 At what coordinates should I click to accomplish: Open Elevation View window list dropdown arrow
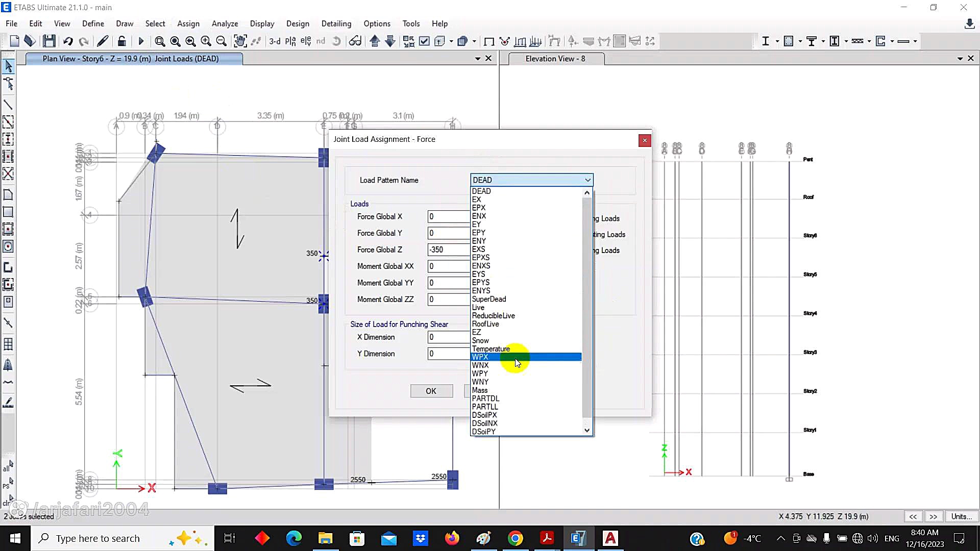960,59
